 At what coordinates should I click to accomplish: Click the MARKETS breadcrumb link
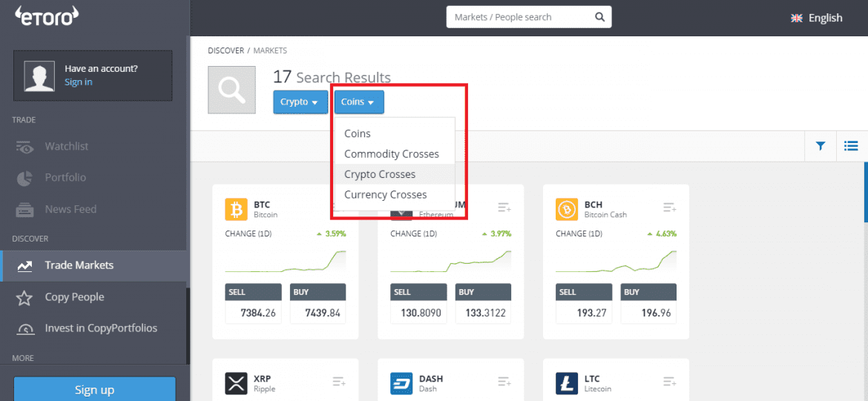(270, 50)
